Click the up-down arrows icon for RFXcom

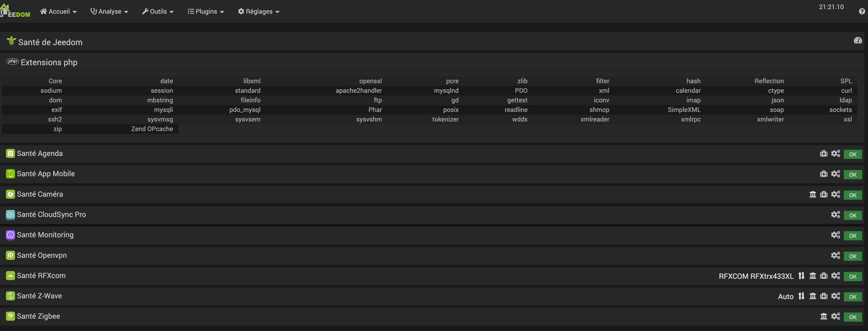point(801,276)
